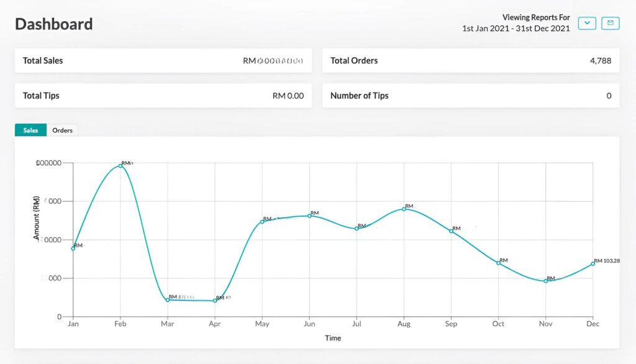Click the teal trend line in the chart

click(x=286, y=217)
